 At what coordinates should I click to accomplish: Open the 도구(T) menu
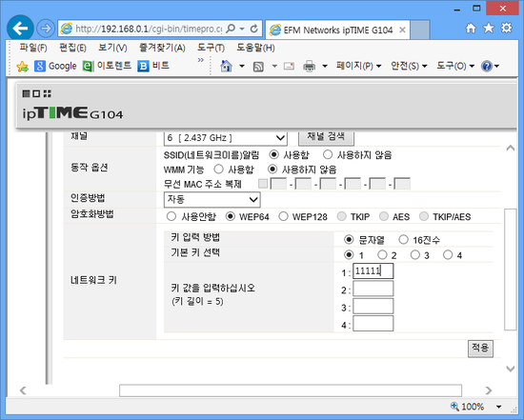[211, 48]
